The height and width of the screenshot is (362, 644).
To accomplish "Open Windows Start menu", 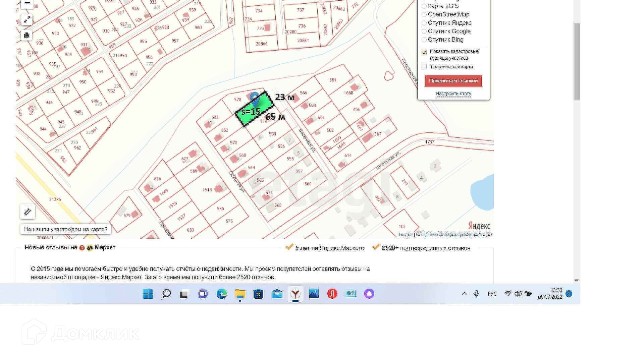I will [148, 294].
